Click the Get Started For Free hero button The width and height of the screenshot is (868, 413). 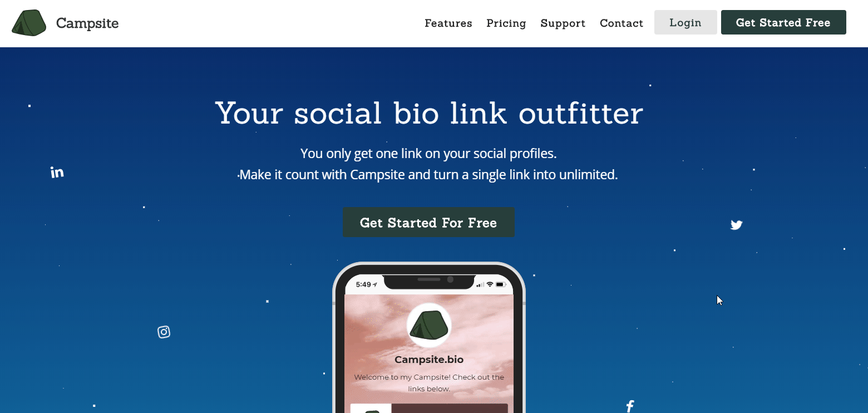click(428, 223)
